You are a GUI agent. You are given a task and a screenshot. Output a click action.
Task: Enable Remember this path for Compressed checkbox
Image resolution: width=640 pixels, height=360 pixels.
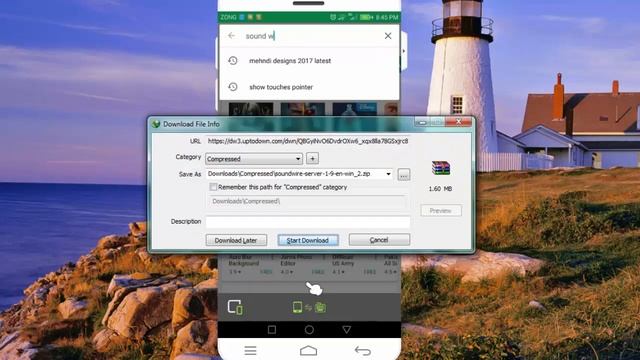pyautogui.click(x=213, y=187)
